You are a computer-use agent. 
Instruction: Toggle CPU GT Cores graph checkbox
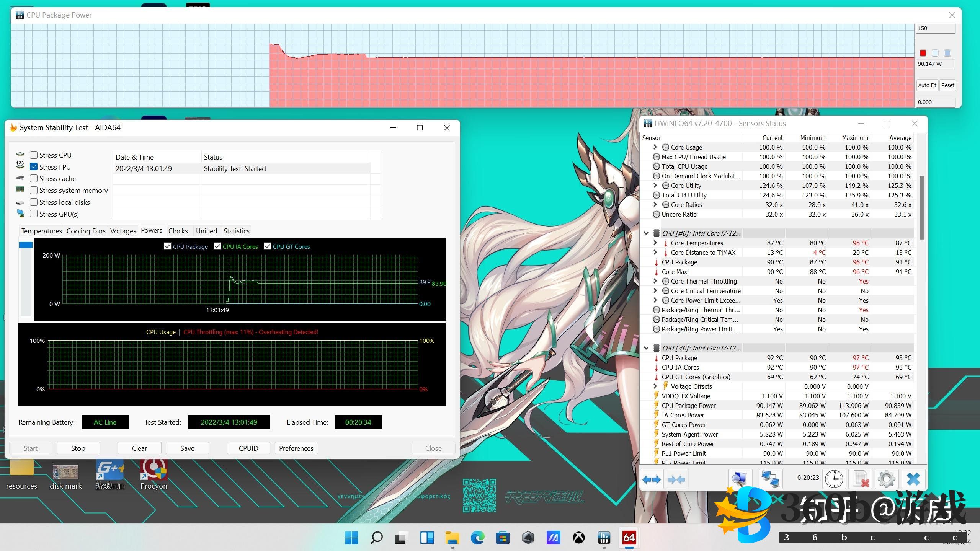(268, 246)
